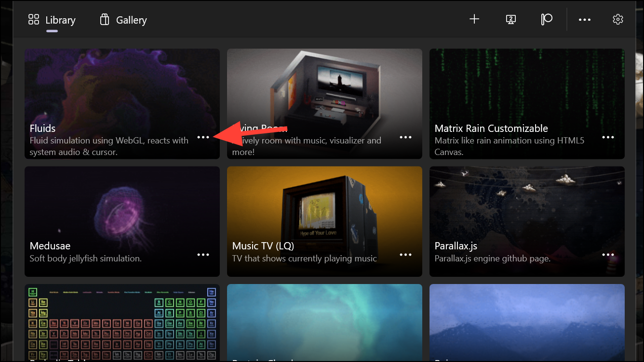The image size is (644, 362).
Task: Open the more options dots for Fluids
Action: (203, 137)
